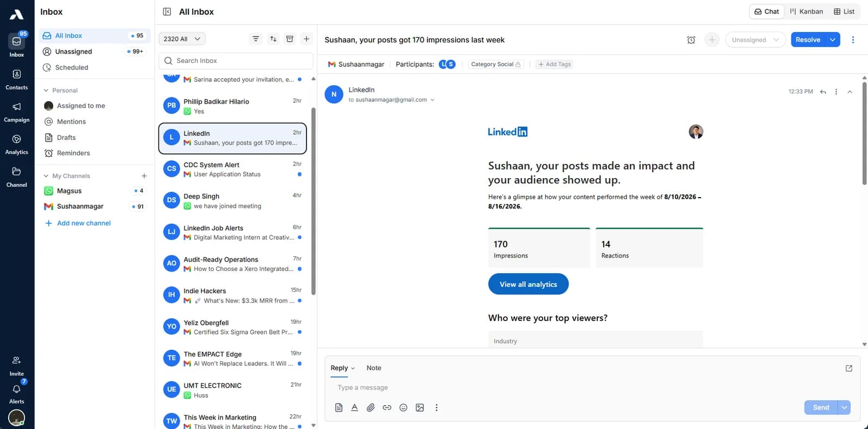Screen dimensions: 868x429
Task: Click Add new channel link
Action: [x=78, y=223]
